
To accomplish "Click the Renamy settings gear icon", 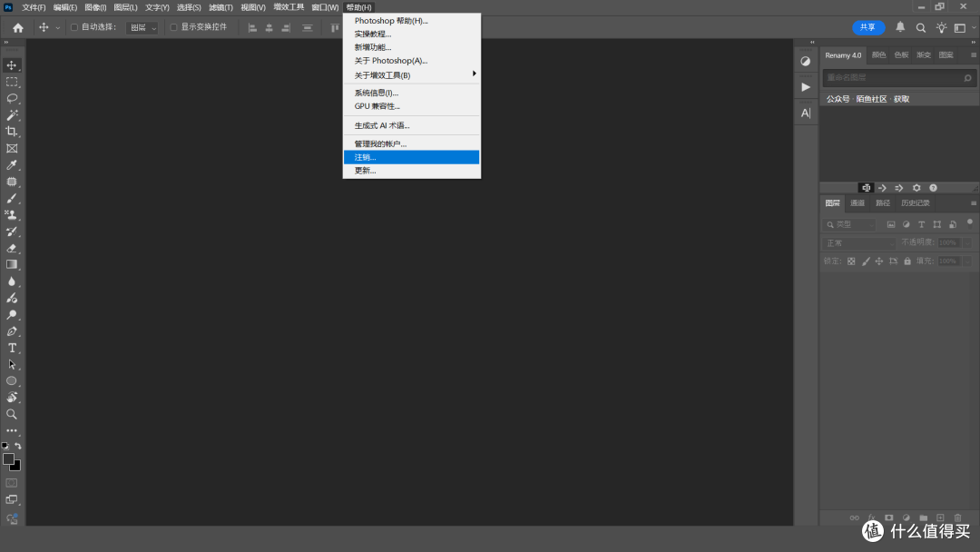I will pos(916,188).
